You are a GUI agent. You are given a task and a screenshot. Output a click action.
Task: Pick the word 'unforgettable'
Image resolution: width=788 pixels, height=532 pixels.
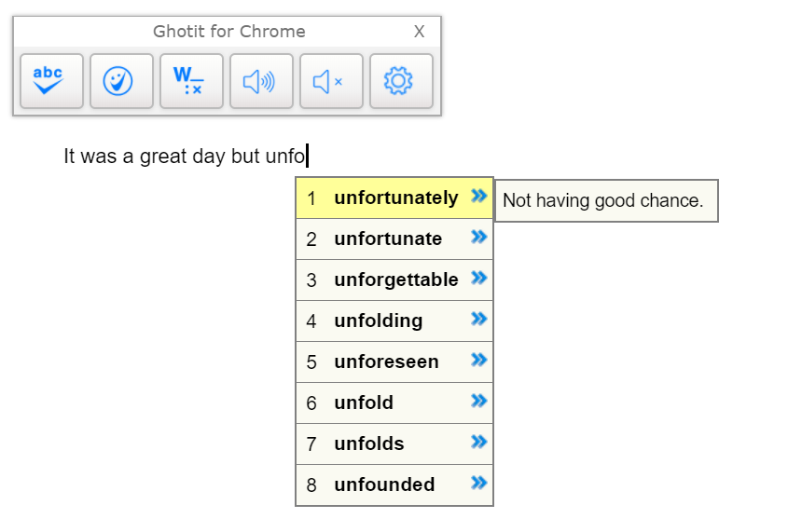tap(395, 280)
